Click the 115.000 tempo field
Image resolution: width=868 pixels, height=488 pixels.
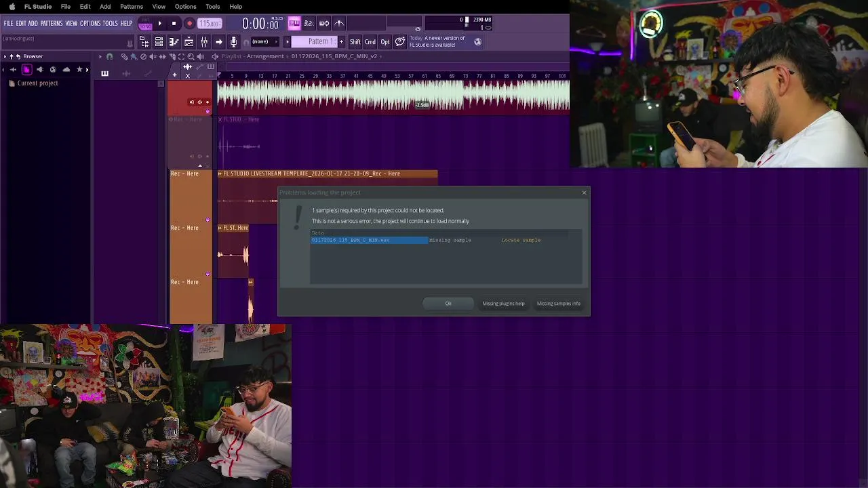(210, 24)
